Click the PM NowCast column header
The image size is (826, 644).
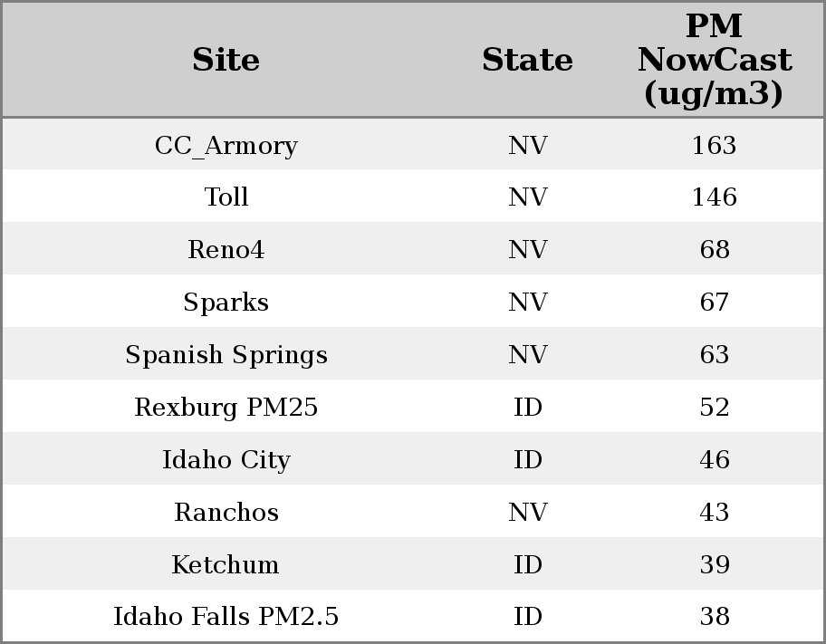[714, 61]
